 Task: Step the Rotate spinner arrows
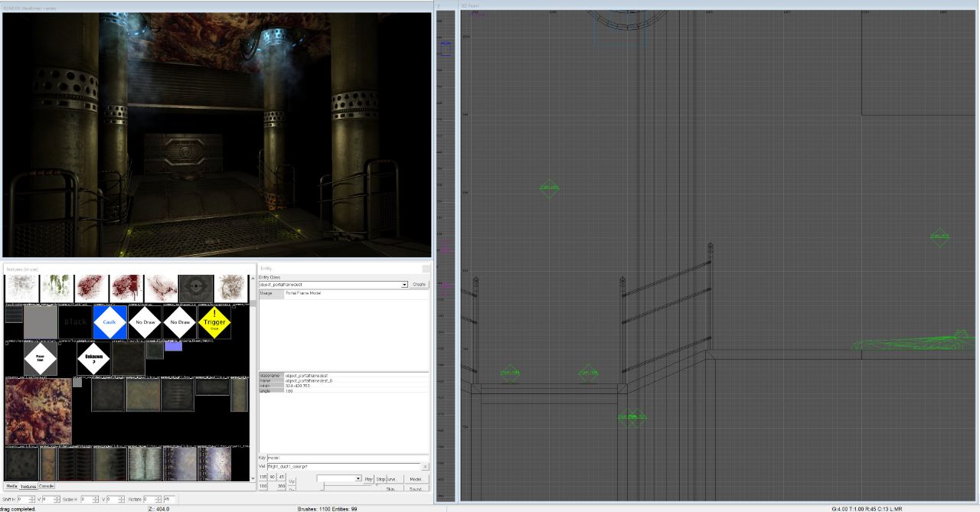158,499
